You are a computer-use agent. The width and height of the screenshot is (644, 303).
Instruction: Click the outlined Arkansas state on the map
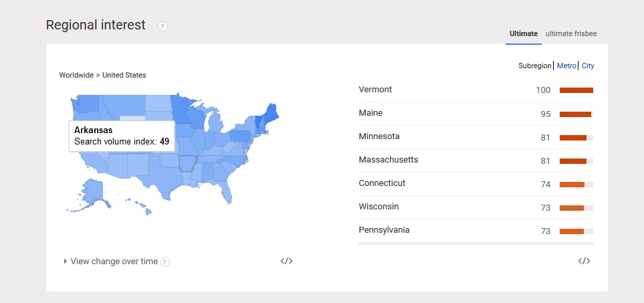tap(188, 164)
